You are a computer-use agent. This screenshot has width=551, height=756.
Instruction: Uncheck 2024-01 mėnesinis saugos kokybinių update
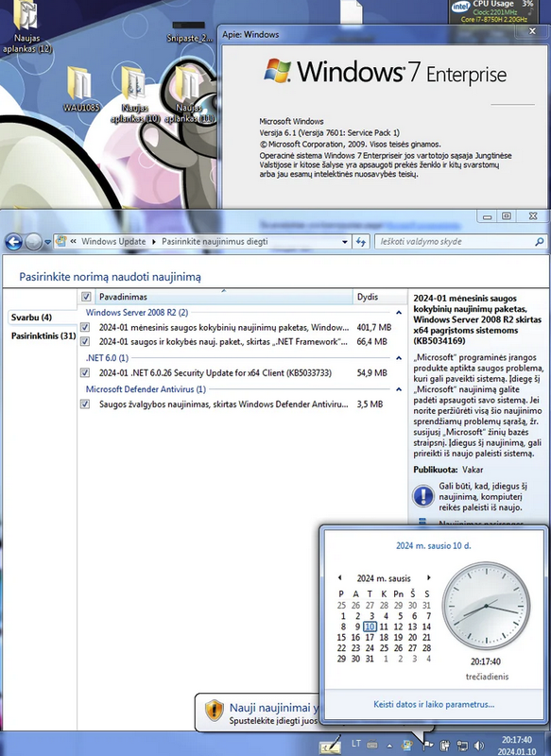coord(85,327)
